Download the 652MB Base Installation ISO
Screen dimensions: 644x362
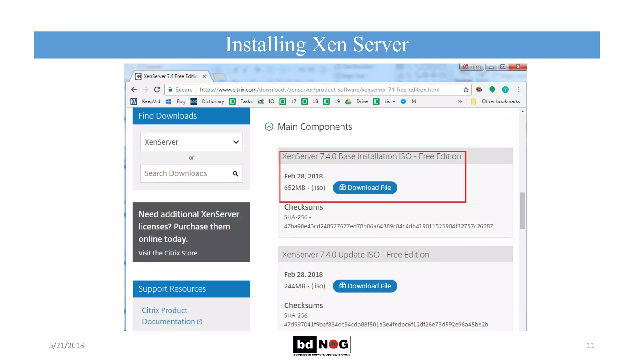[365, 188]
